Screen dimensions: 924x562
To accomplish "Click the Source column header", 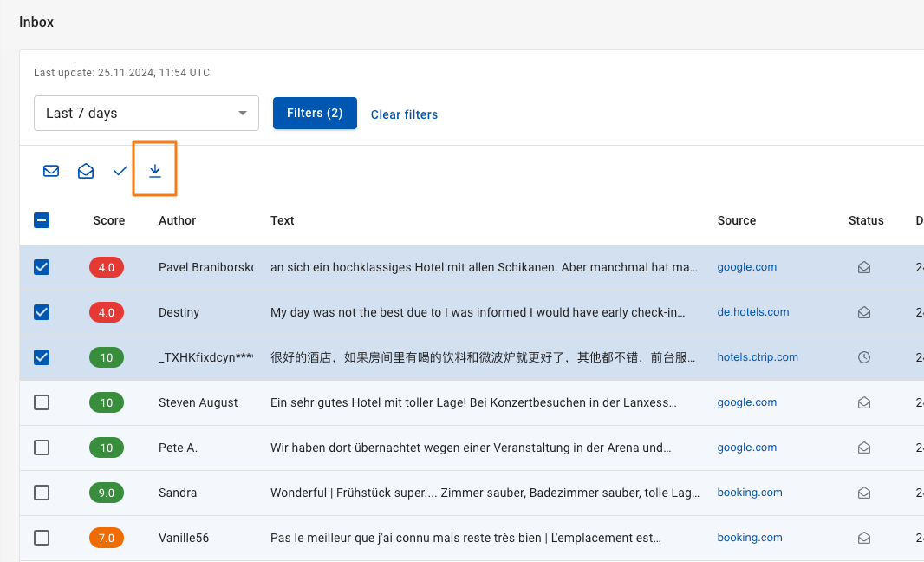I will [x=737, y=220].
